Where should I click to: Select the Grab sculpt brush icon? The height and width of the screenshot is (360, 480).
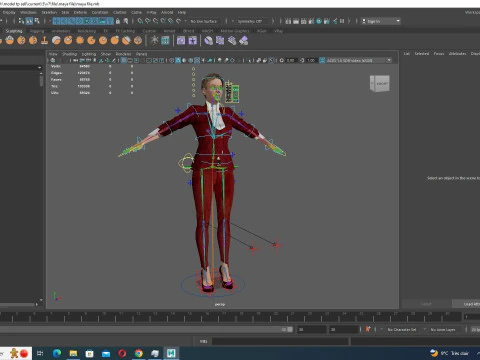coord(21,41)
